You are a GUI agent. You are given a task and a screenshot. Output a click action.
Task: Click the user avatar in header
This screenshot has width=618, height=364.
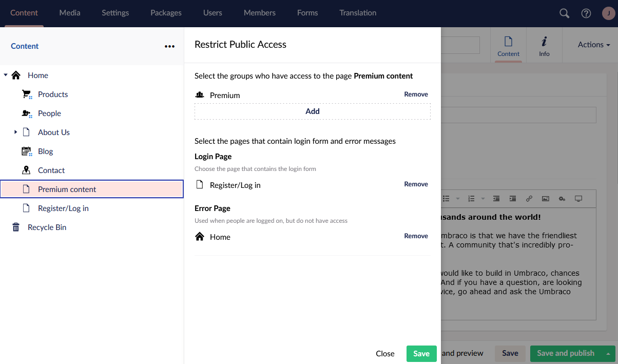click(x=608, y=13)
